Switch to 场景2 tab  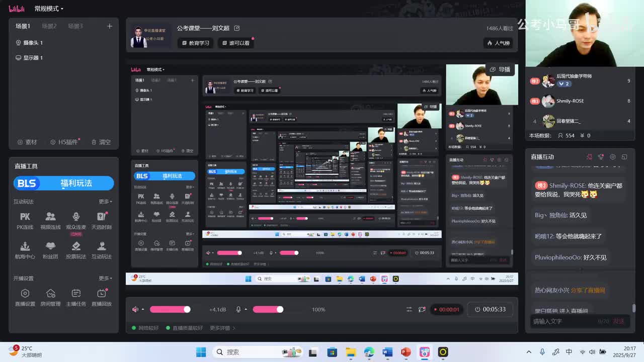coord(49,26)
